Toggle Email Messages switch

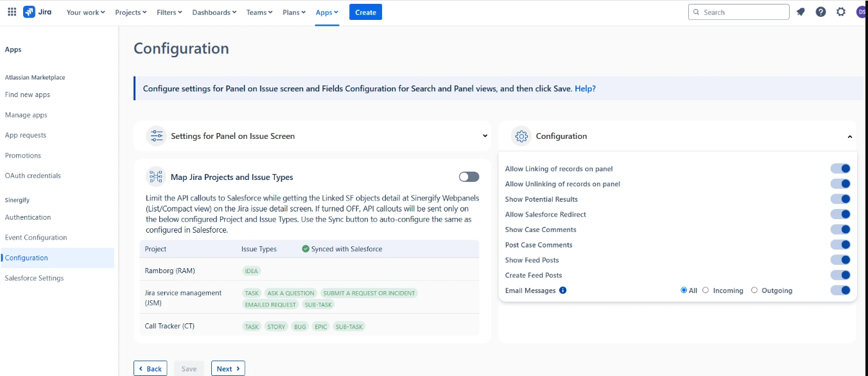click(x=840, y=290)
